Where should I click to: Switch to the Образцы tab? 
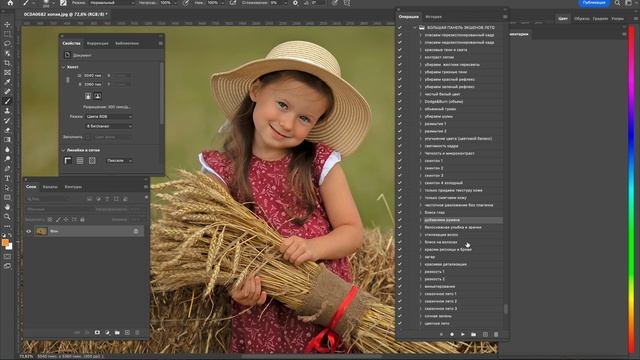point(582,19)
